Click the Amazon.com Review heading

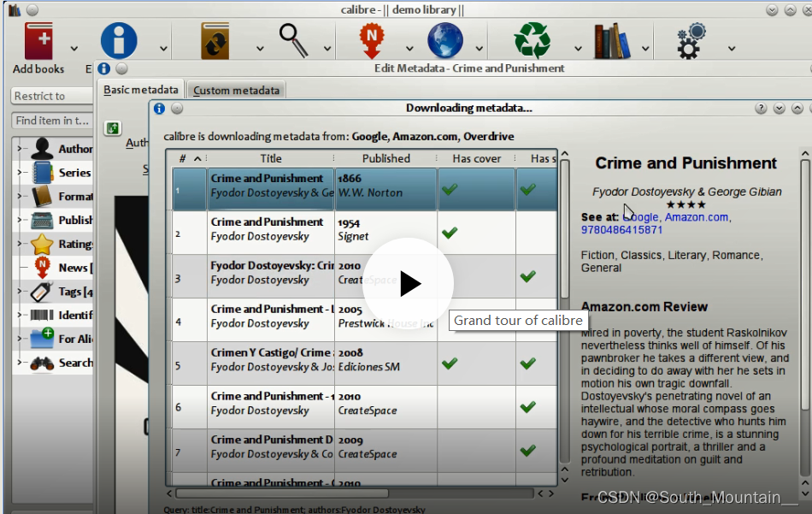644,307
